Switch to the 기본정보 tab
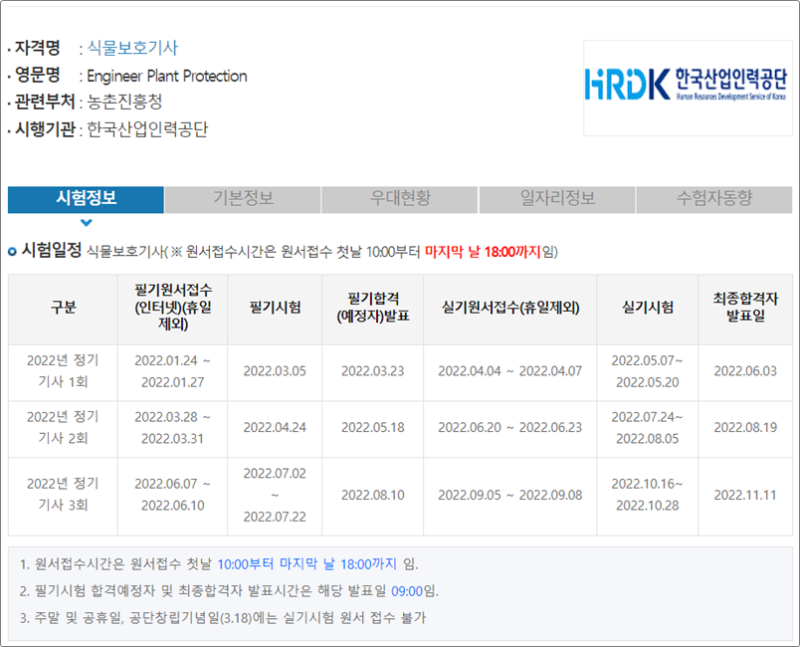The height and width of the screenshot is (647, 800). click(243, 198)
